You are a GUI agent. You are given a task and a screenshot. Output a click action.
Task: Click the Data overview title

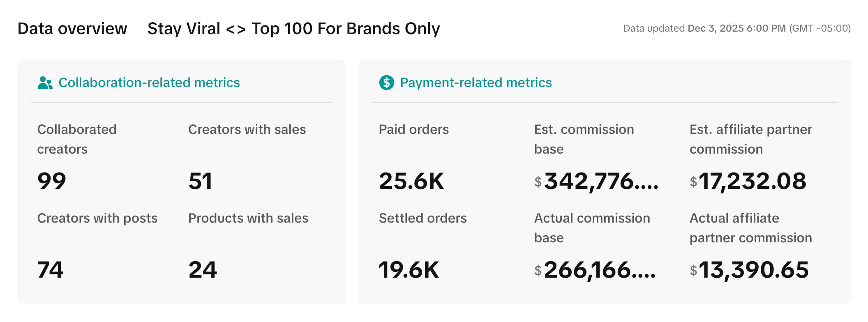tap(72, 29)
